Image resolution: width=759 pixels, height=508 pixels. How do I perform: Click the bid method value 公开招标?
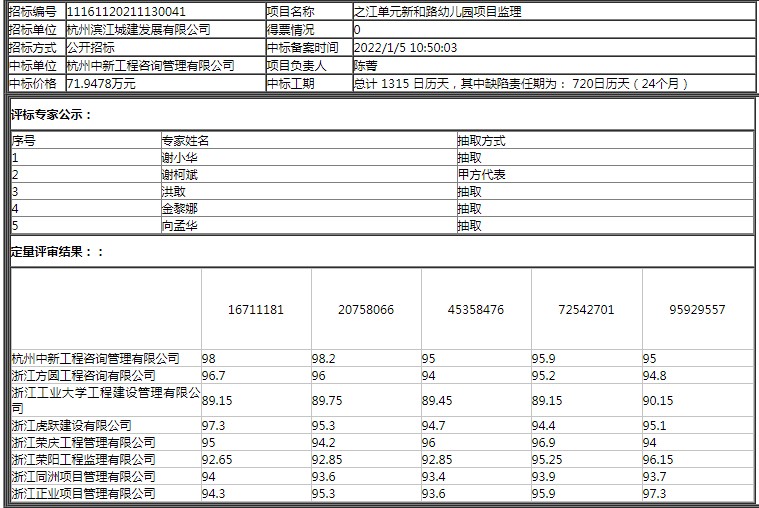pos(90,47)
